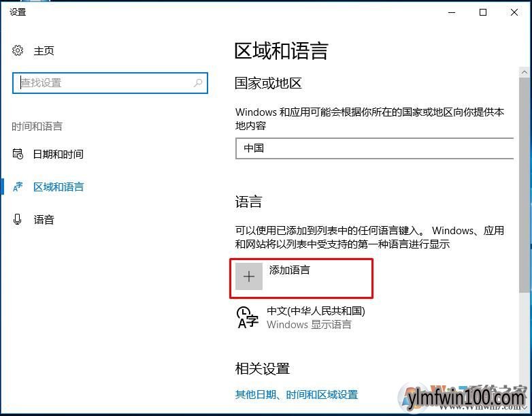Select 区域和语言 in sidebar
Viewport: 532px width, 416px height.
coord(59,187)
